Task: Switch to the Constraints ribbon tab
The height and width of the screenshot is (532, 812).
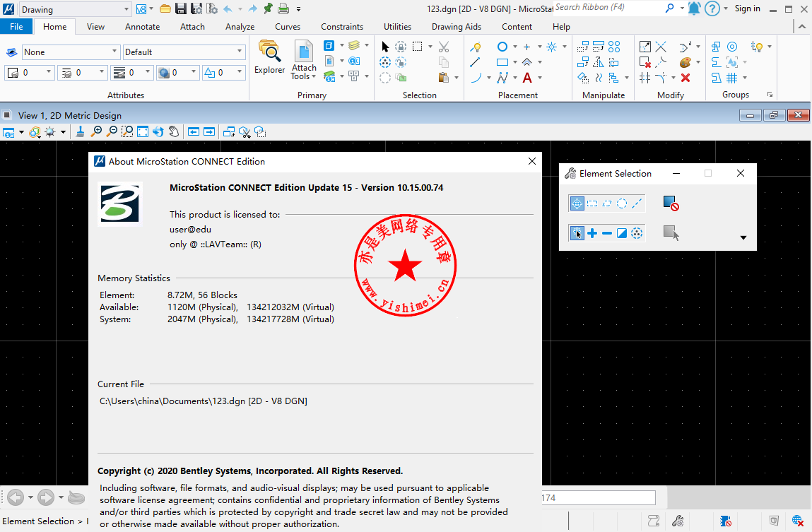Action: (342, 26)
